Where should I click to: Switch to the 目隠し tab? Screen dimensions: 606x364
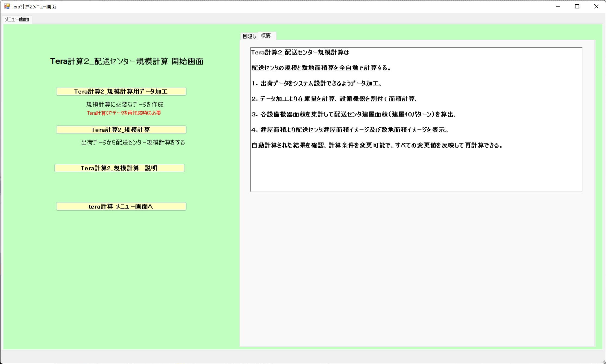point(249,36)
